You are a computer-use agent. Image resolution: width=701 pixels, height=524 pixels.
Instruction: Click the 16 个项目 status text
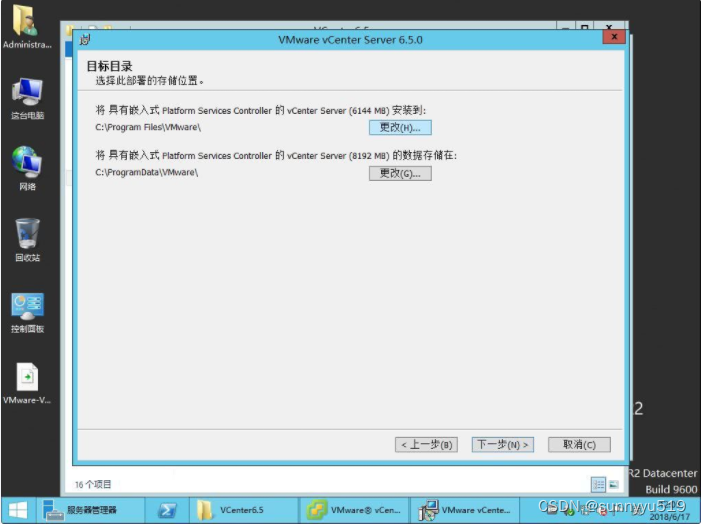pyautogui.click(x=93, y=485)
